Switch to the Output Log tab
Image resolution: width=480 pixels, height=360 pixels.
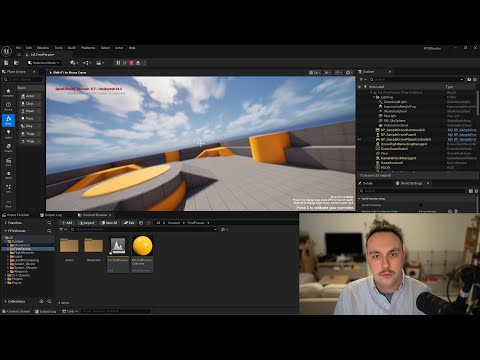point(51,215)
